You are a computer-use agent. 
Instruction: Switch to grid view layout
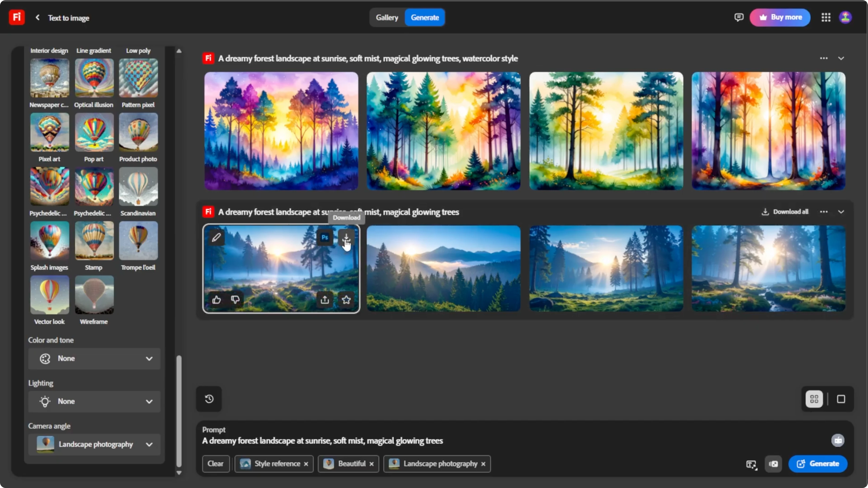click(x=814, y=399)
